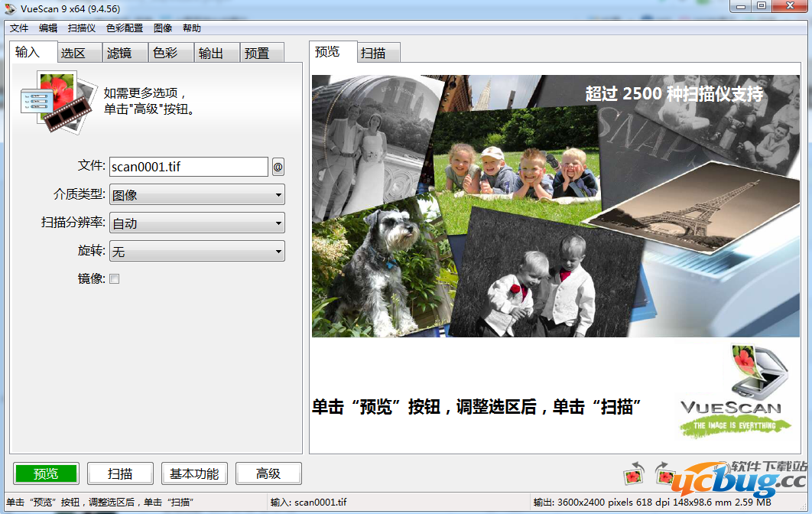The width and height of the screenshot is (812, 514).
Task: Enable the 镜像 mirror checkbox
Action: tap(114, 278)
